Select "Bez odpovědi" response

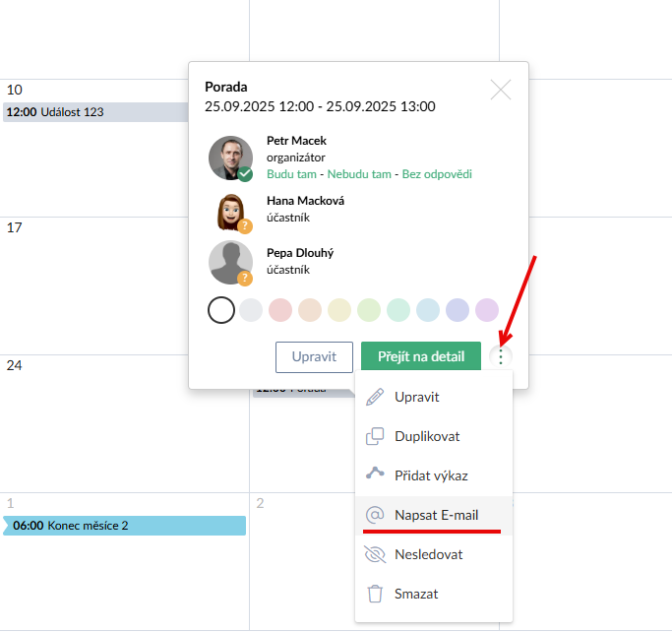tap(437, 174)
